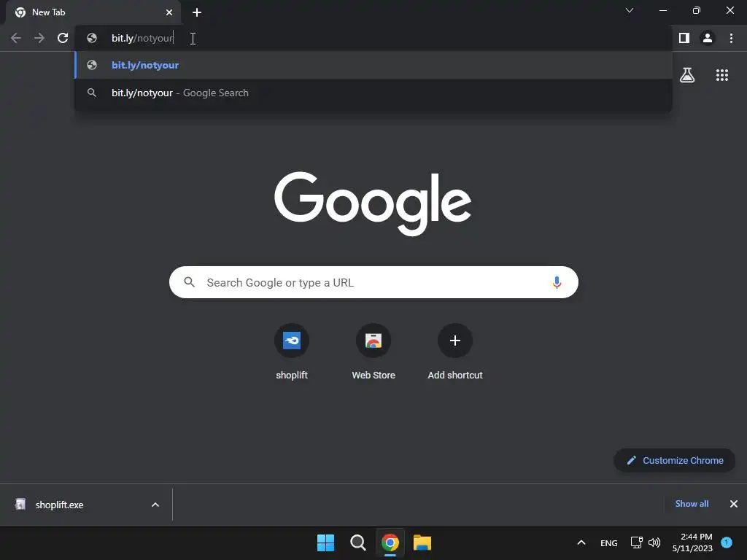
Task: Open the Chrome three-dot menu
Action: click(x=731, y=38)
